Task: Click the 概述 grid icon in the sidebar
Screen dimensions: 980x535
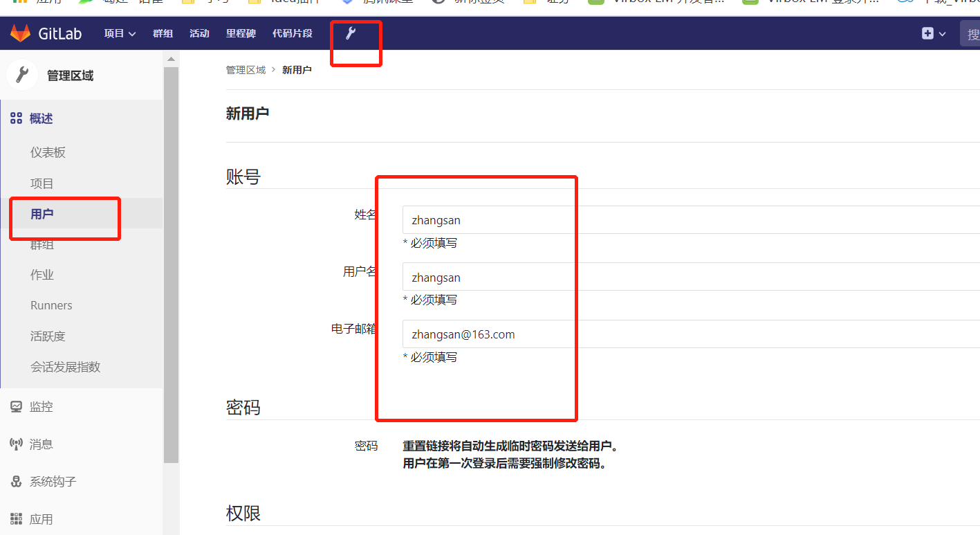Action: coord(17,119)
